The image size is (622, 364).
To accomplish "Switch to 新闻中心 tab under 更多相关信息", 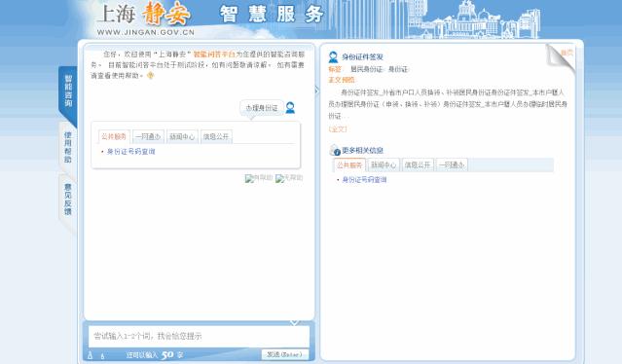I will click(x=384, y=164).
